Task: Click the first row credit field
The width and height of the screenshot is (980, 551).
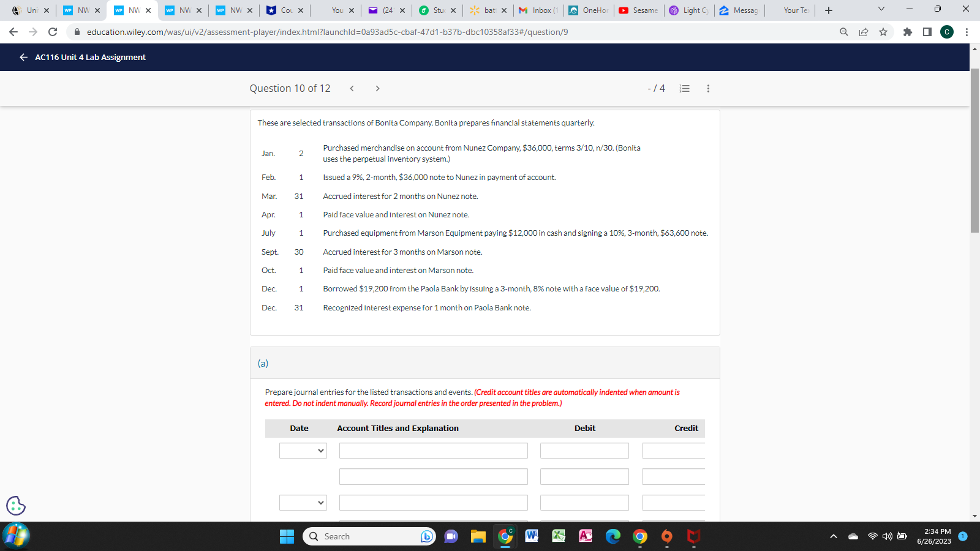Action: point(674,451)
